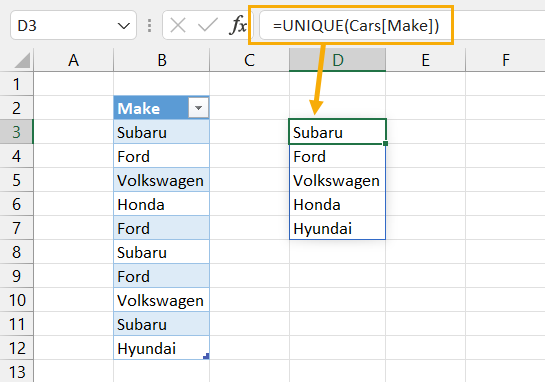Open the Make column filter dropdown
Viewport: 545px width, 382px height.
point(198,108)
